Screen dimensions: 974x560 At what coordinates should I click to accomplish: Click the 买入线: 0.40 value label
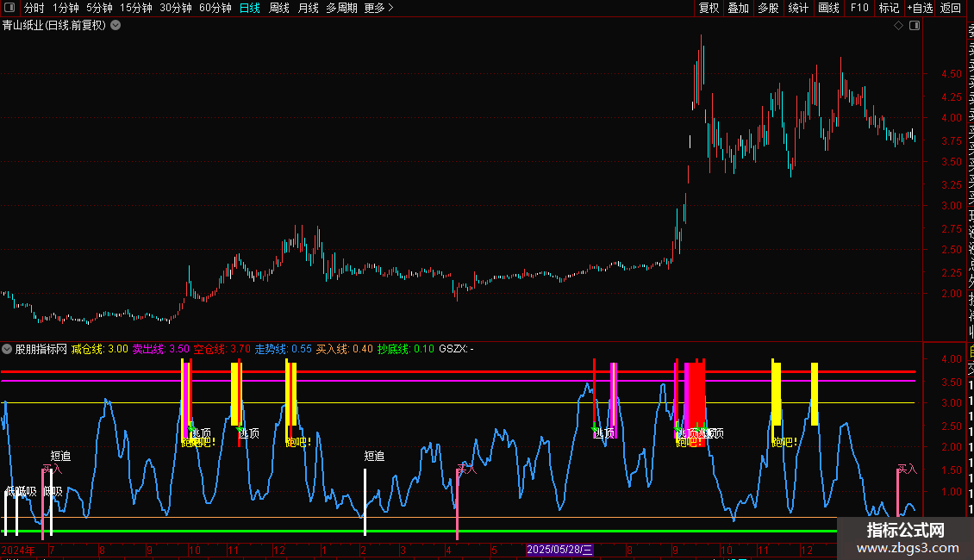[x=344, y=349]
